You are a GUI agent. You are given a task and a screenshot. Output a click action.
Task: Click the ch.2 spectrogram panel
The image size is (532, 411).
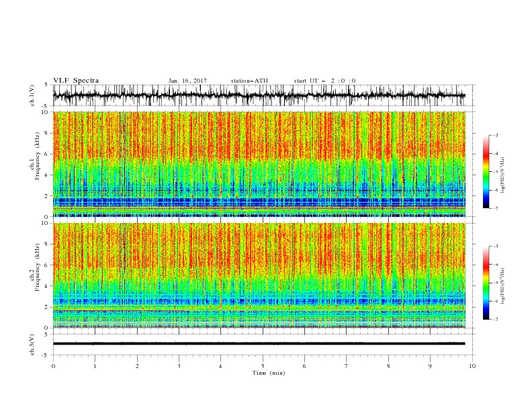259,275
